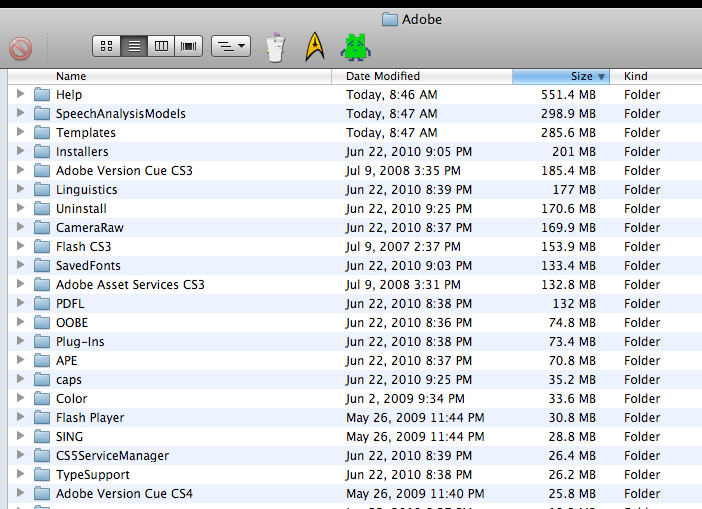The height and width of the screenshot is (509, 702).
Task: Switch to list view
Action: click(134, 46)
